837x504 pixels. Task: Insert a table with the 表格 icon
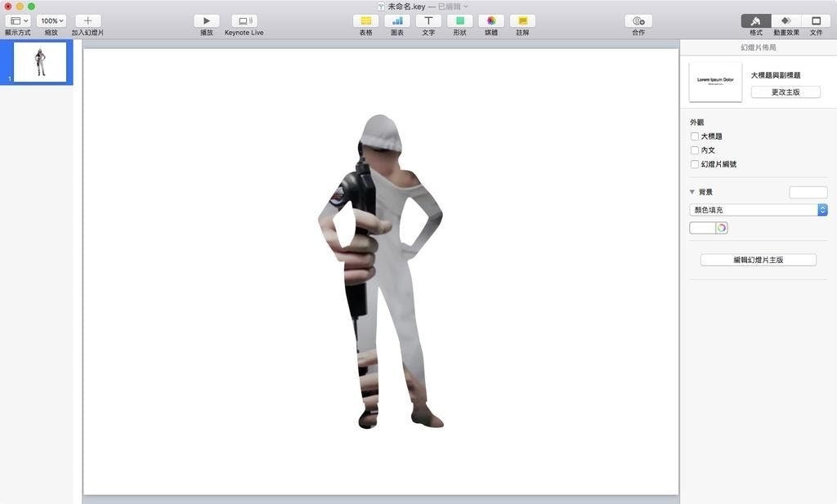point(365,20)
